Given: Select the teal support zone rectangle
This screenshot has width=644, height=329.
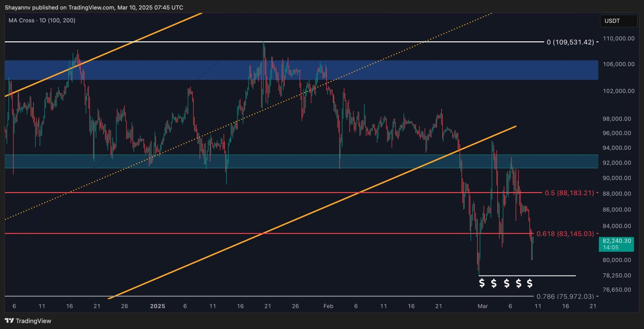Looking at the screenshot, I should click(301, 161).
